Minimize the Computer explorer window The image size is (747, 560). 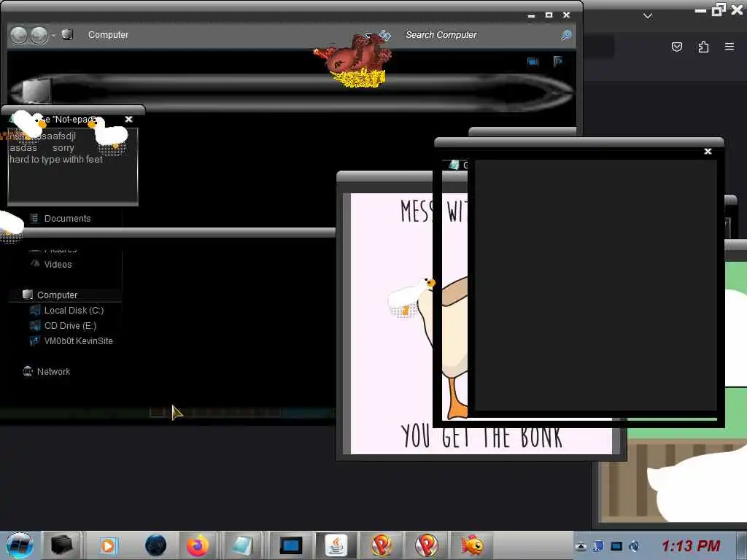pyautogui.click(x=531, y=16)
